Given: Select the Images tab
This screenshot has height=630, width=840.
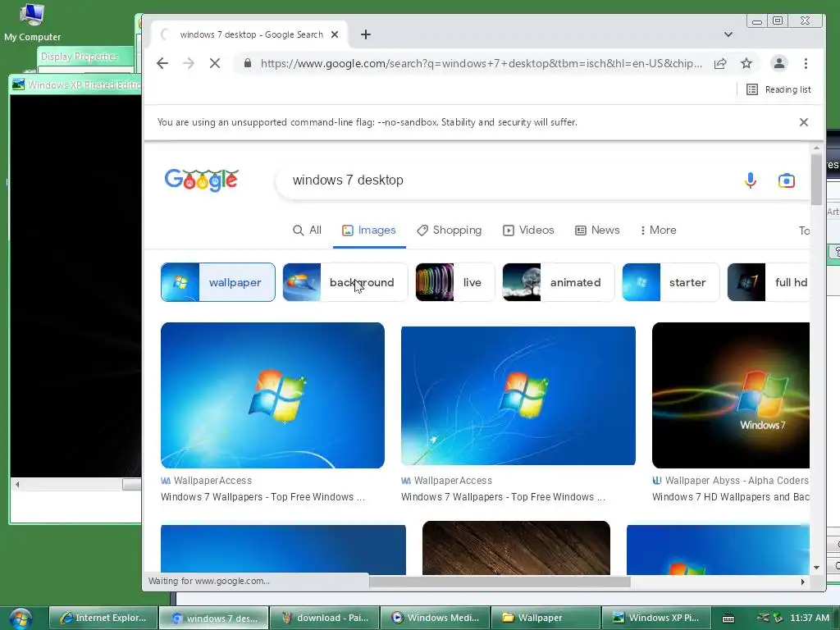Looking at the screenshot, I should (369, 231).
